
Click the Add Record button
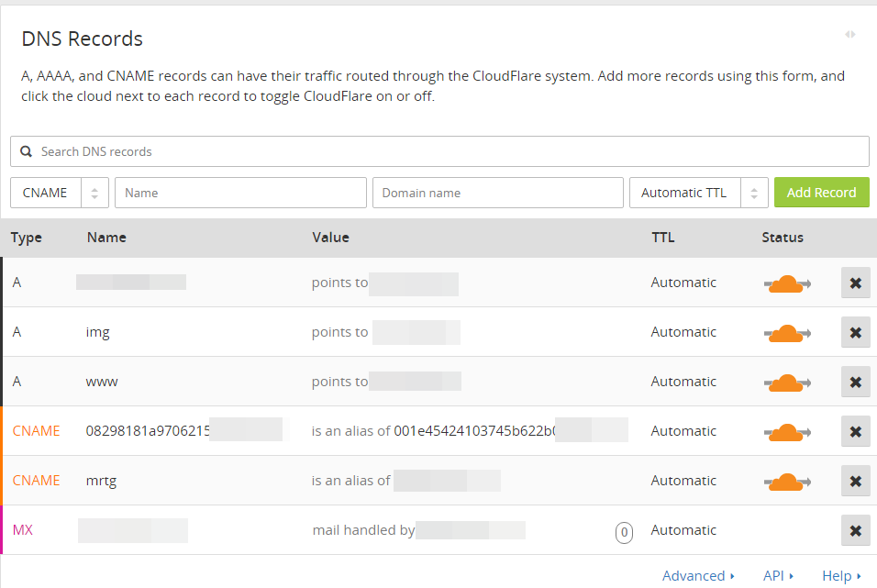point(821,193)
